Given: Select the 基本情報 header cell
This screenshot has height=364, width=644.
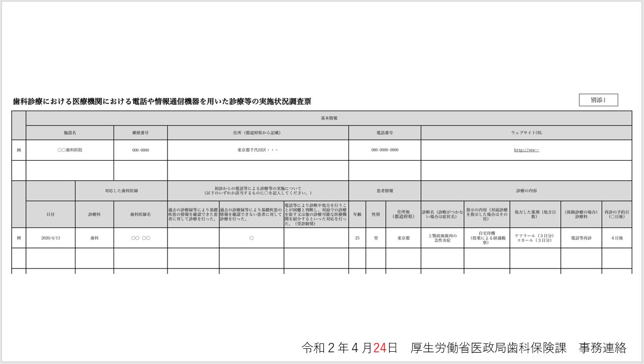Looking at the screenshot, I should click(x=329, y=118).
